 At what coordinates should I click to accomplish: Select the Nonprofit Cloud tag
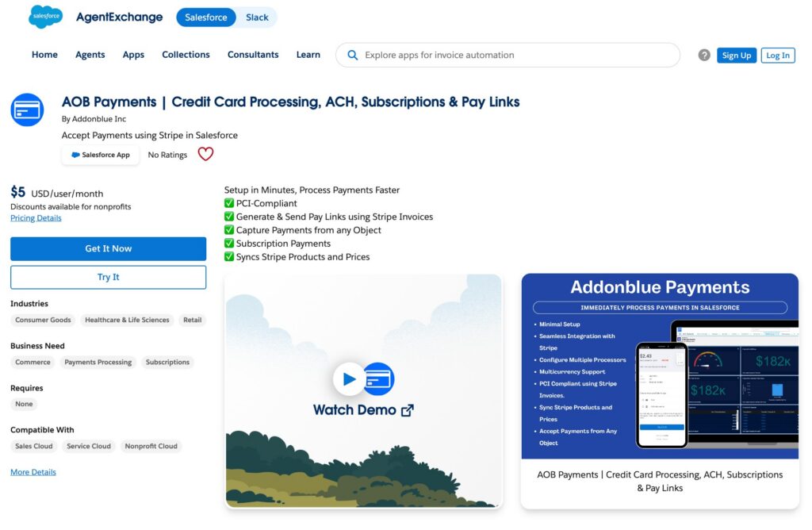(x=151, y=446)
